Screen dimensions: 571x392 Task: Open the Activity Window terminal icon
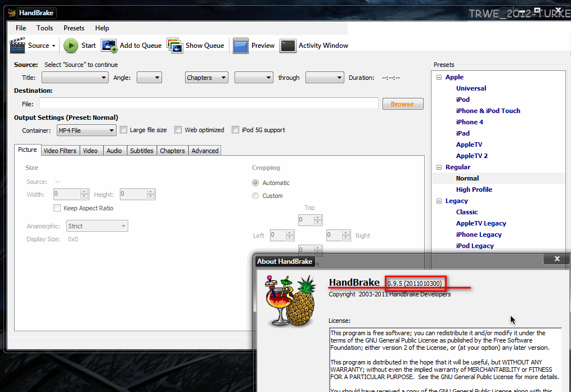pos(287,46)
